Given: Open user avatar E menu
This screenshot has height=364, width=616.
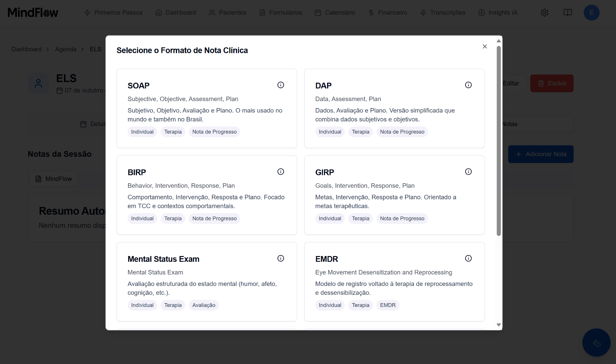Looking at the screenshot, I should pos(591,12).
